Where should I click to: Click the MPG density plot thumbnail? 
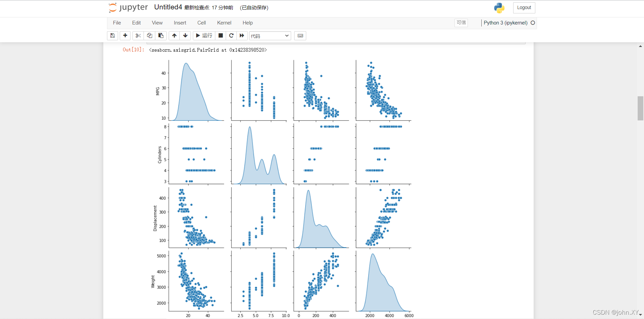point(196,90)
